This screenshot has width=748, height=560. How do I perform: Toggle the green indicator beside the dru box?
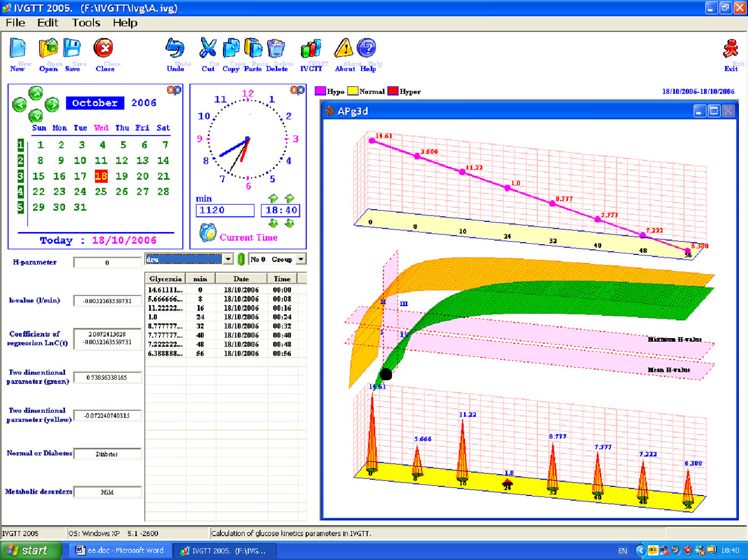241,259
